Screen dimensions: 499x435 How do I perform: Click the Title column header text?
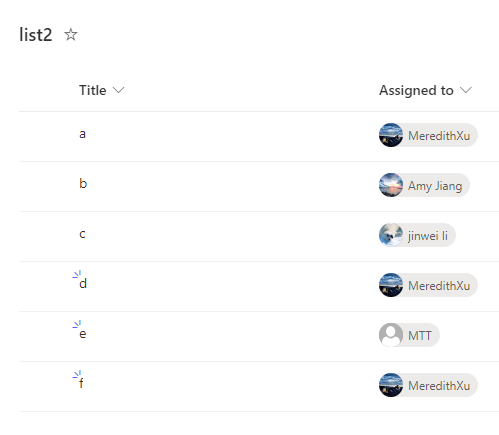[x=93, y=90]
